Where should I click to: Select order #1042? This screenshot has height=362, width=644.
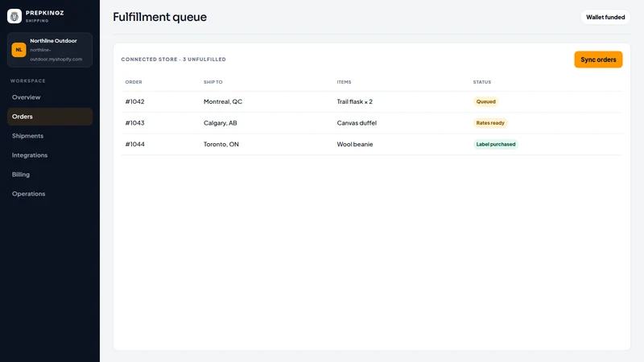coord(134,101)
